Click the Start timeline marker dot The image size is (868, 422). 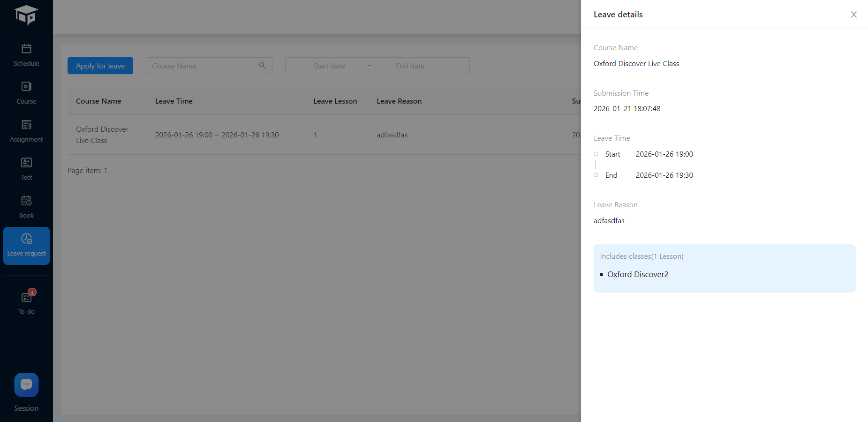[x=596, y=154]
